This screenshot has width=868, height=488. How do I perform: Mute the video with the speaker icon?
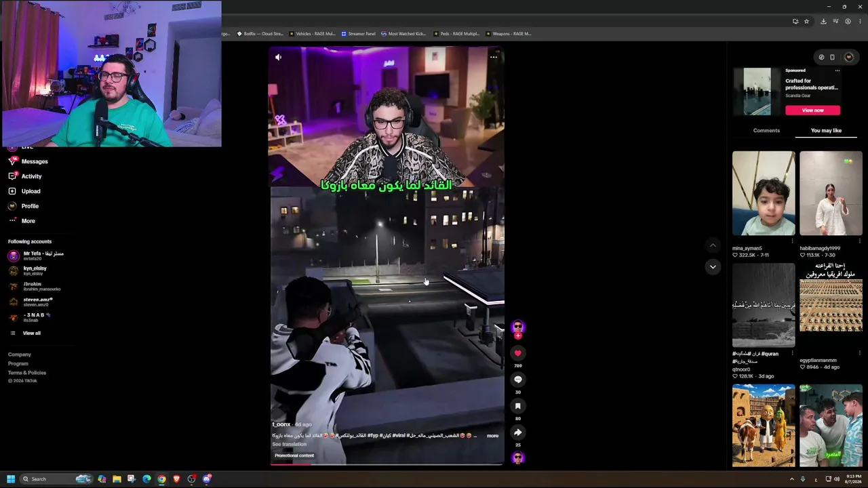[x=278, y=57]
